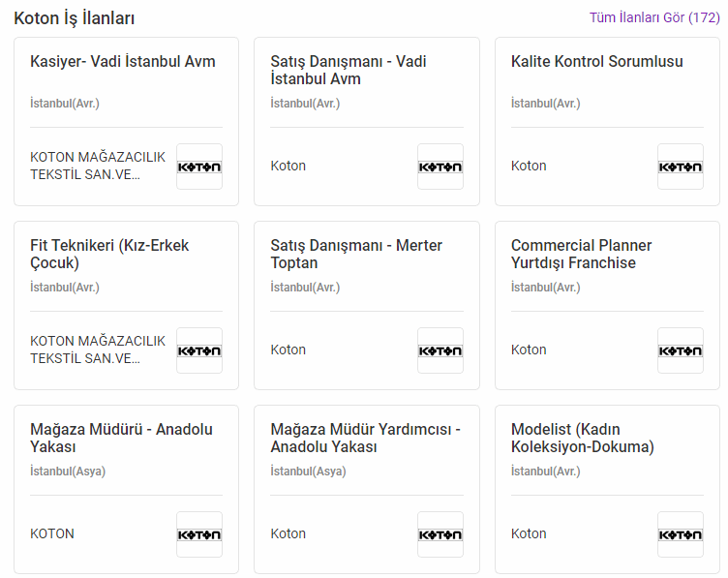The height and width of the screenshot is (578, 728).
Task: Click KOTON MAĞAZACILIK company name in Kasiyer card
Action: [98, 166]
